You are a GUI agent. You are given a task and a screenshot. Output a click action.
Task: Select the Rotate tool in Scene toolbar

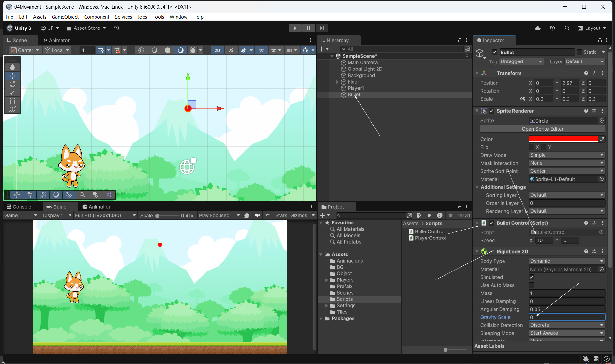(12, 84)
